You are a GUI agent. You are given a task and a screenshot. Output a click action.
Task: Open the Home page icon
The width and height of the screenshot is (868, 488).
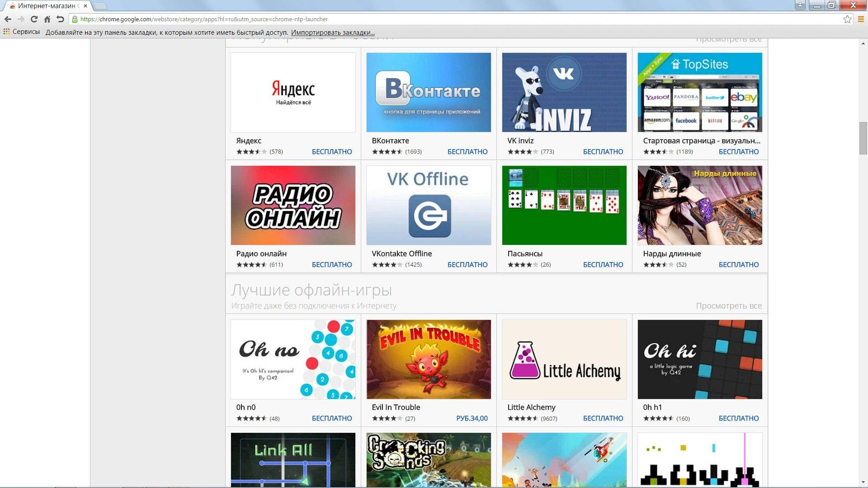[x=47, y=19]
